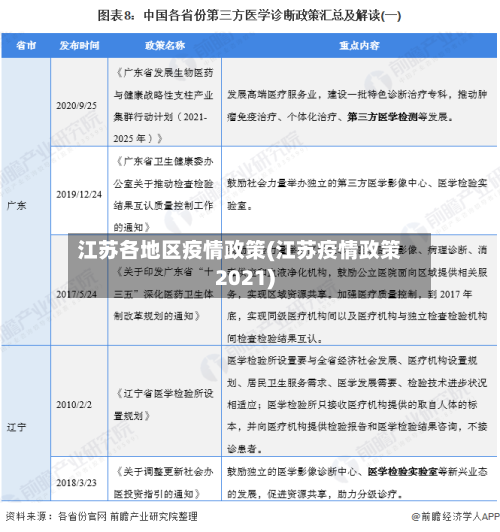Click content text 医学检验所设置要与全省经济社会发展
This screenshot has height=532, width=500.
pyautogui.click(x=312, y=360)
